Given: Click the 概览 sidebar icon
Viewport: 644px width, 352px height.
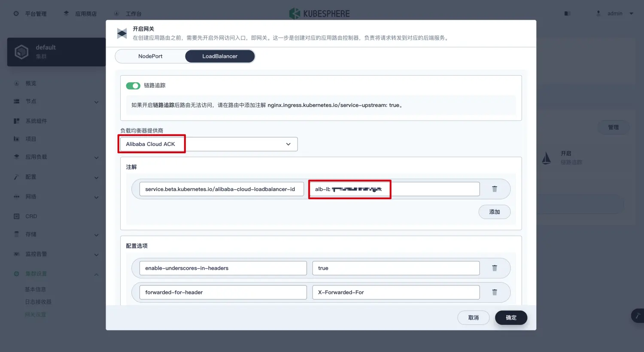Looking at the screenshot, I should pos(17,83).
